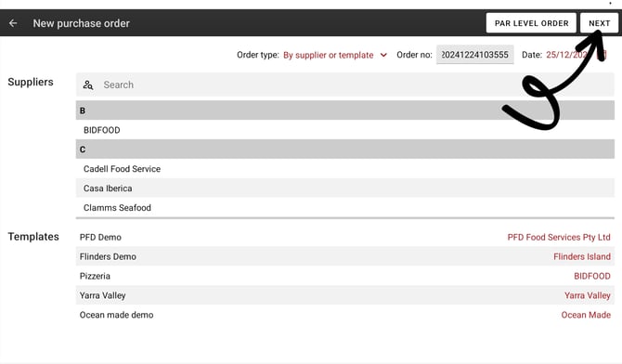Select supplier BIDFOOD
This screenshot has width=622, height=364.
point(344,130)
